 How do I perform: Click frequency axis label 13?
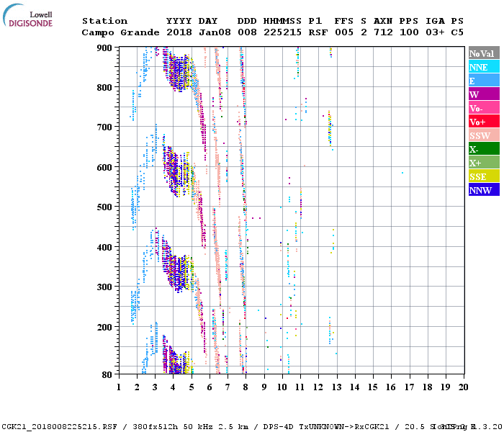pos(336,387)
